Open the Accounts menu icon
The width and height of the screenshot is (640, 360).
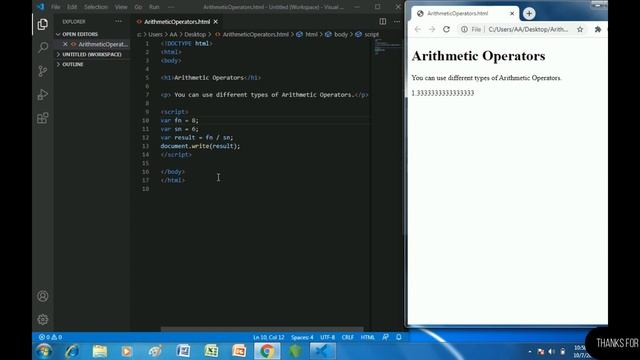point(42,296)
